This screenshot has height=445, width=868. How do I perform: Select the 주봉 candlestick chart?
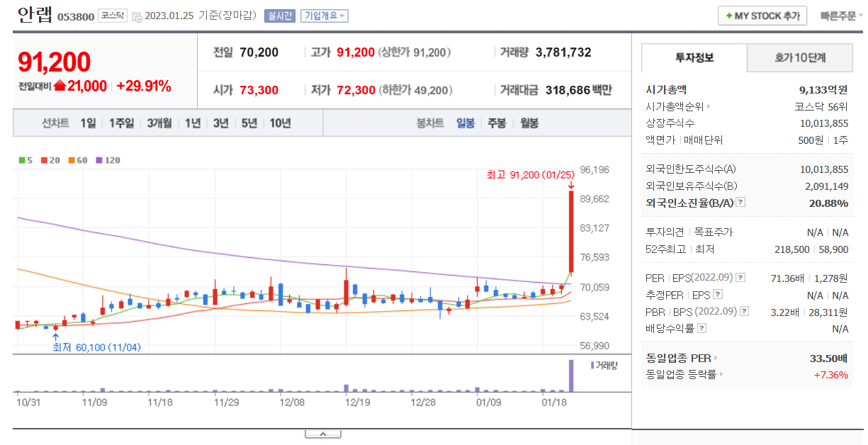497,123
